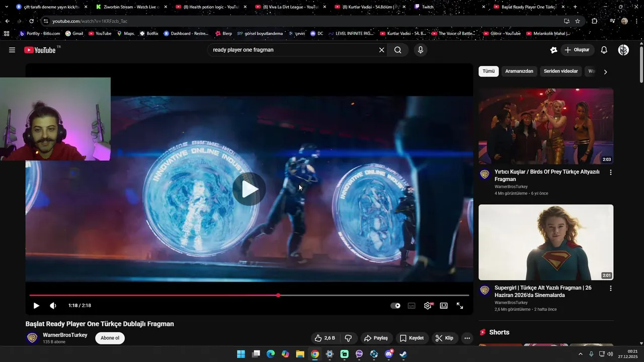The width and height of the screenshot is (644, 362).
Task: Subscribe with the Abone ol button
Action: (110, 338)
